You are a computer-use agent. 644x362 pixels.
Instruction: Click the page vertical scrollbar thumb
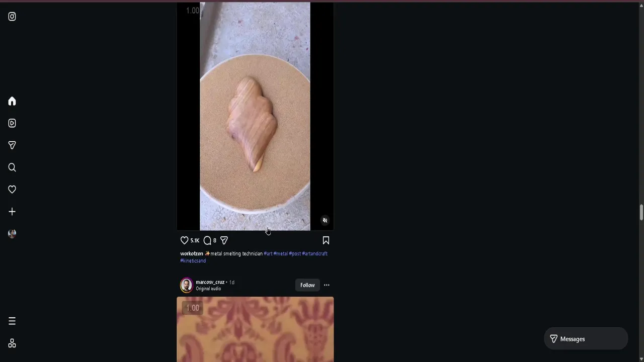(641, 212)
